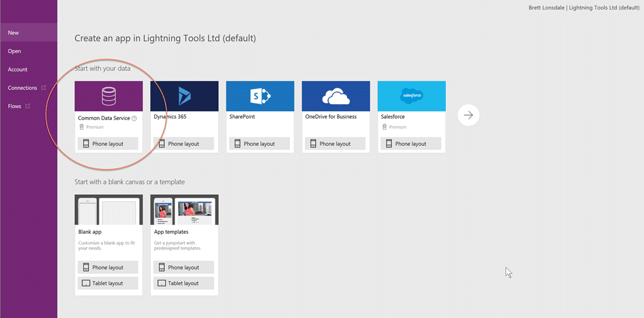Image resolution: width=644 pixels, height=318 pixels.
Task: Open Flows in the sidebar
Action: 28,106
